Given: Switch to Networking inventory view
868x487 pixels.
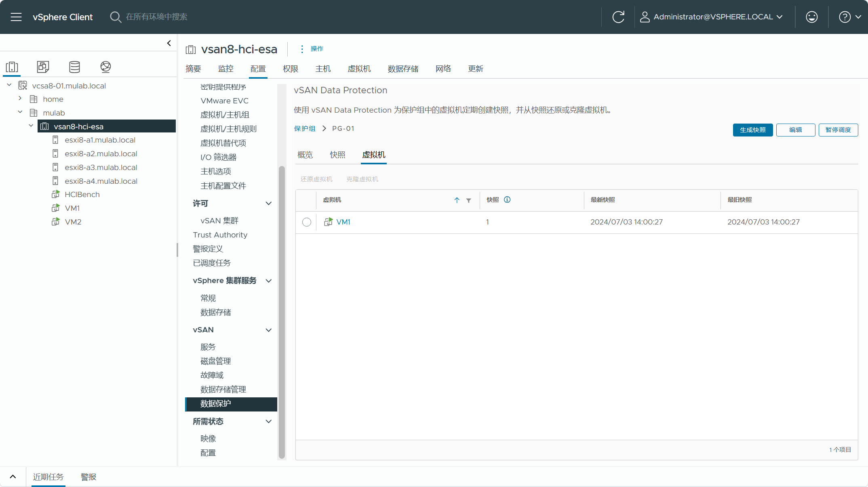Looking at the screenshot, I should coord(105,67).
